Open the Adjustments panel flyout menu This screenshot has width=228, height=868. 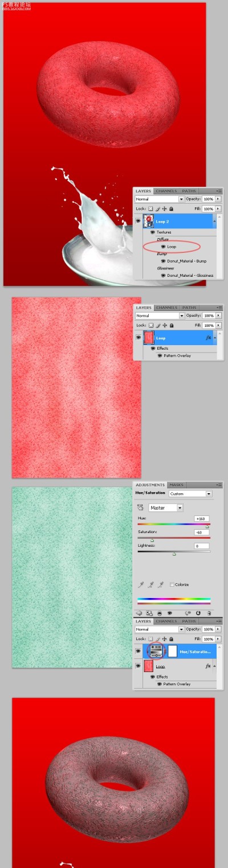[x=219, y=485]
